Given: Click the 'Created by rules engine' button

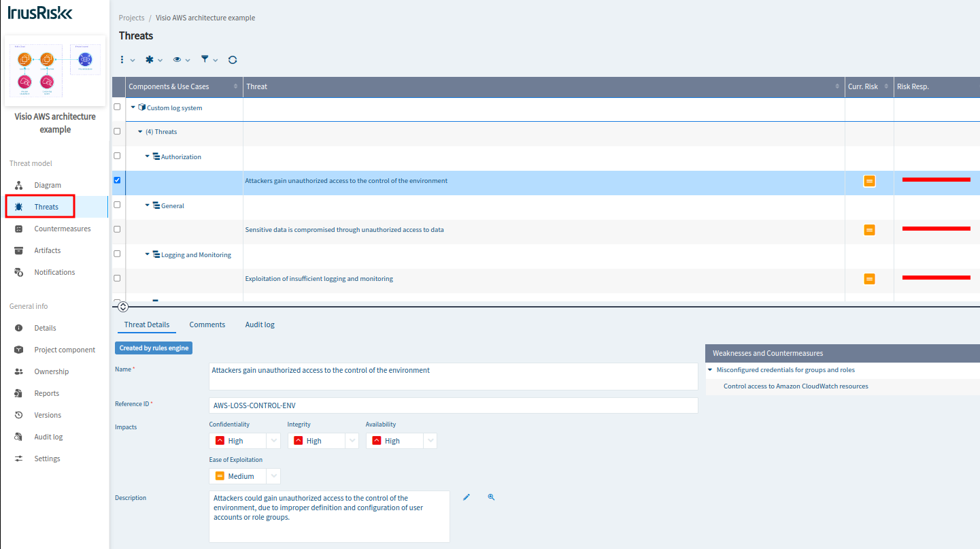Looking at the screenshot, I should tap(154, 348).
